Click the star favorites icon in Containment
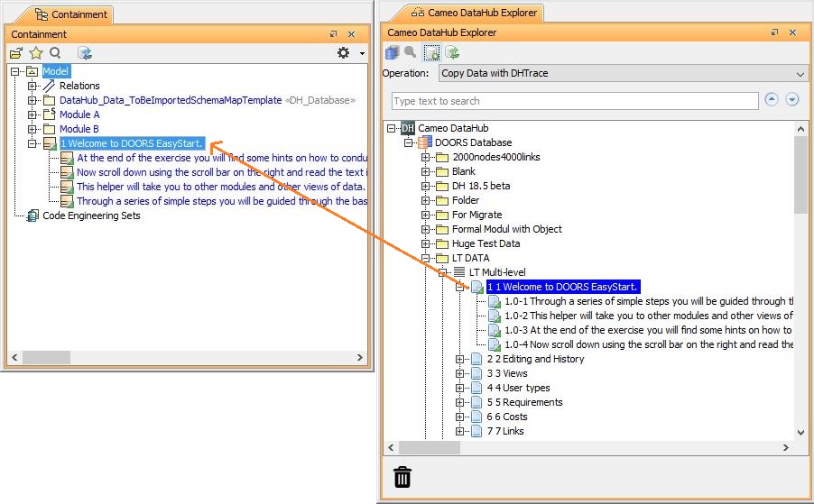This screenshot has width=814, height=504. click(x=36, y=53)
